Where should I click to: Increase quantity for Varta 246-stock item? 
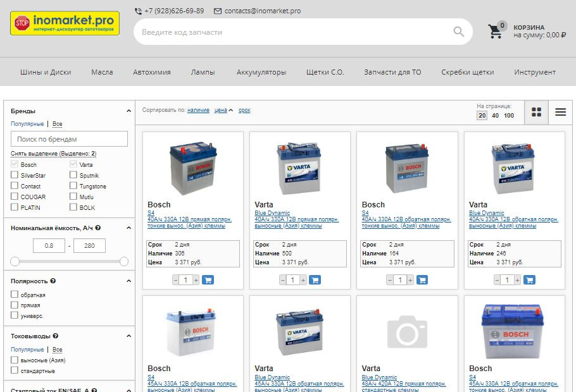click(517, 280)
